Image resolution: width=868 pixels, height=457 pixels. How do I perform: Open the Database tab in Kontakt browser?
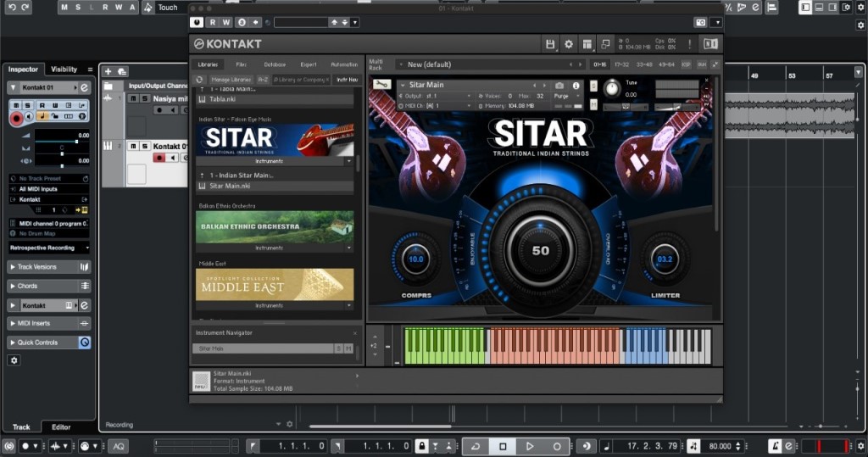pyautogui.click(x=275, y=64)
